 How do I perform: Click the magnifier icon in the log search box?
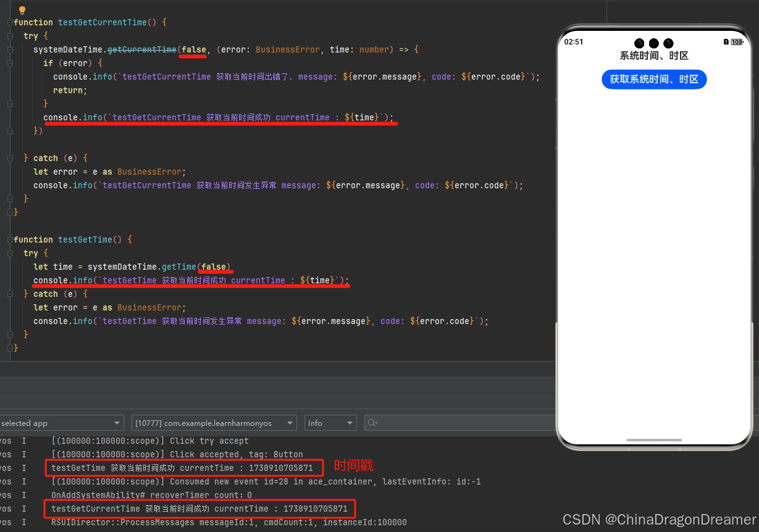[372, 423]
